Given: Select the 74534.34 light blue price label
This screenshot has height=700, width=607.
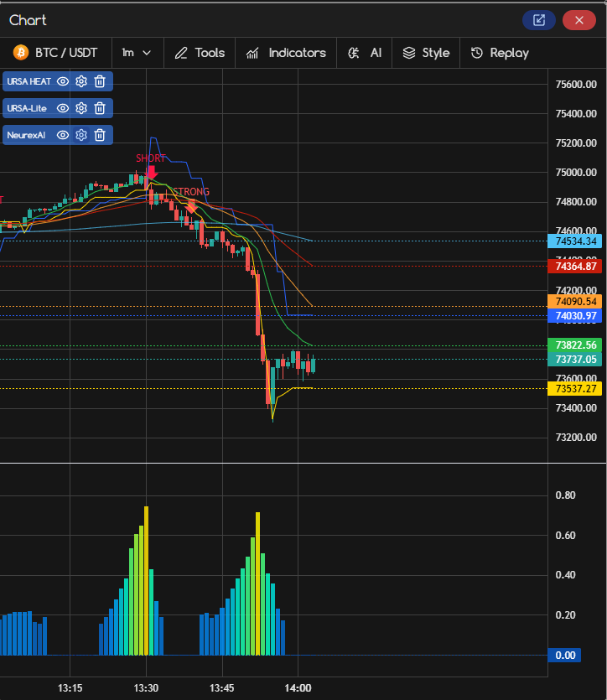Looking at the screenshot, I should coord(575,241).
